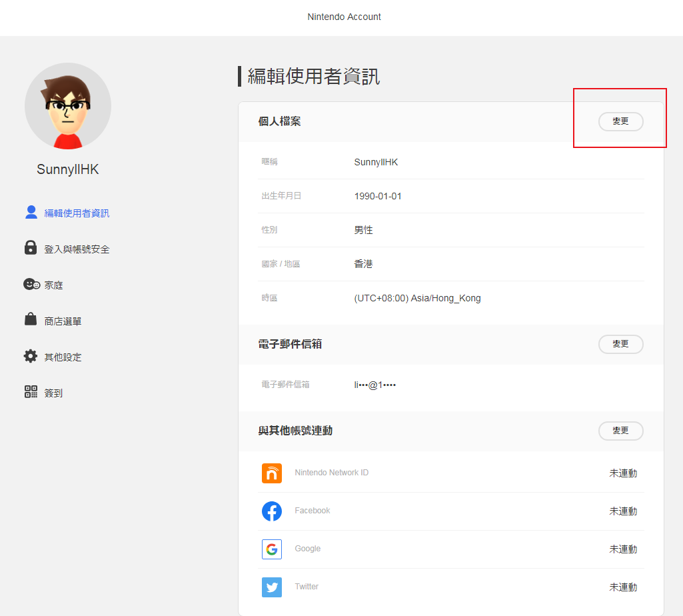683x616 pixels.
Task: Click the Google label text
Action: click(308, 549)
